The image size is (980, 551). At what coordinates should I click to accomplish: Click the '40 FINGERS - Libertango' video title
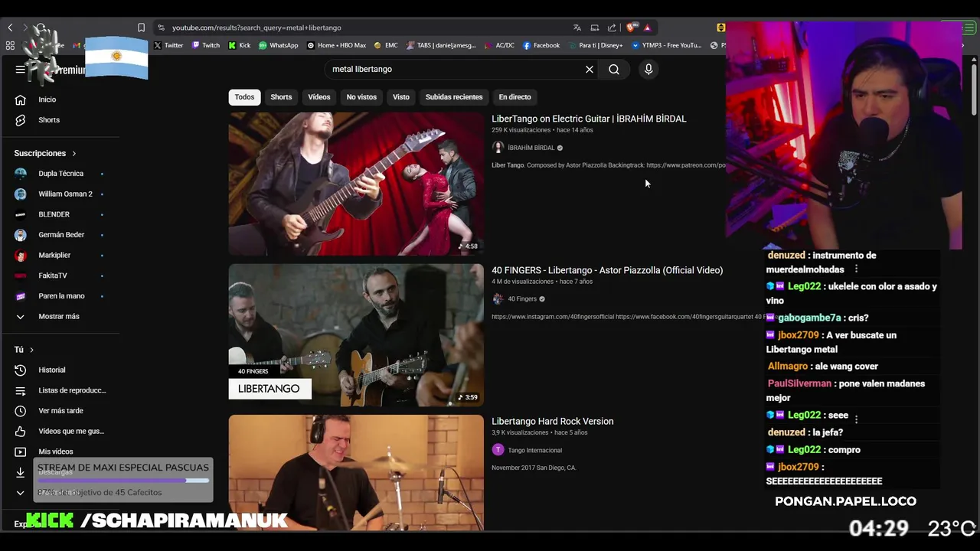(x=607, y=270)
